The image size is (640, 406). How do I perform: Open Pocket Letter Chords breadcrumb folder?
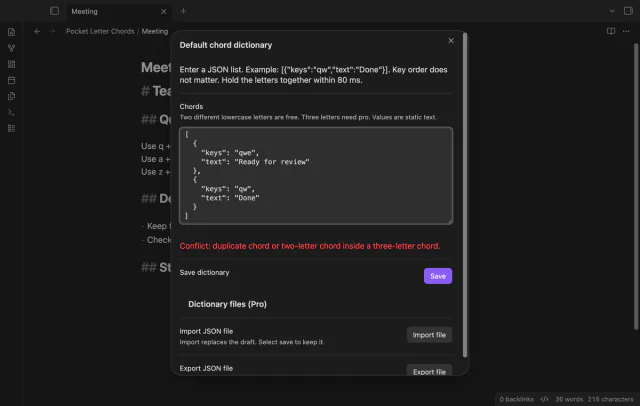[100, 31]
